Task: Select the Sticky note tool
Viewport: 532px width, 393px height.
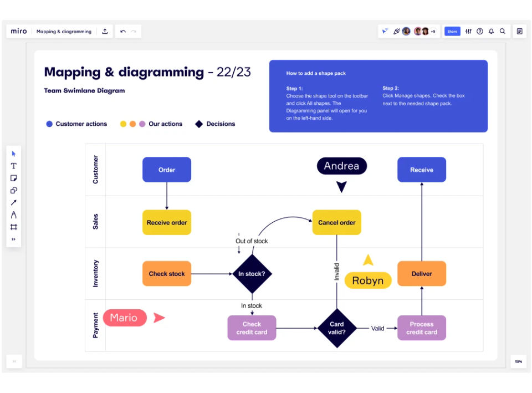Action: [x=13, y=178]
